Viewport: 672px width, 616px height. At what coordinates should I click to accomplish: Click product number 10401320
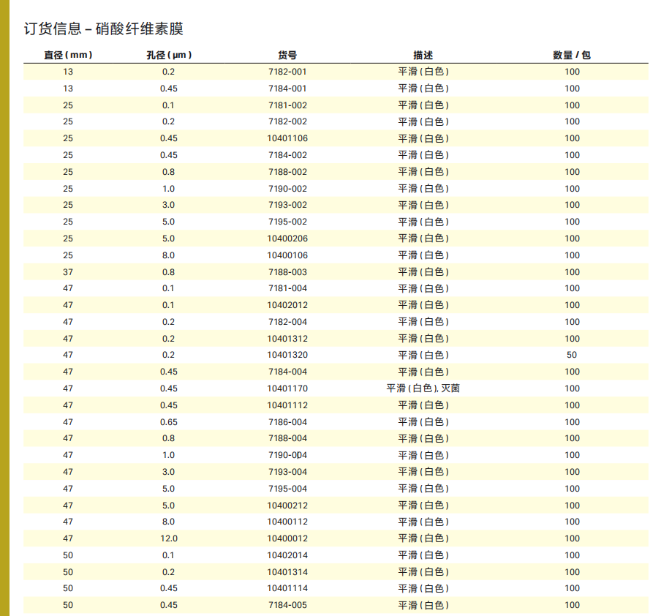(x=287, y=356)
